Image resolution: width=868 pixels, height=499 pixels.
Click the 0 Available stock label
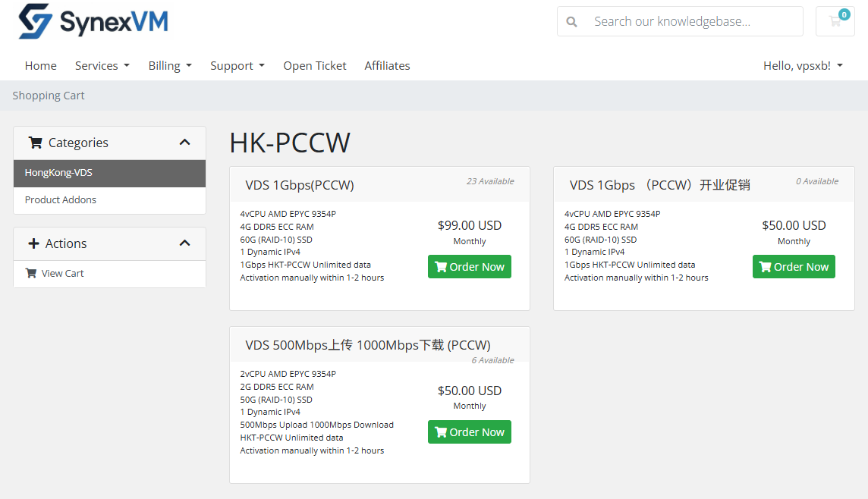(x=817, y=181)
